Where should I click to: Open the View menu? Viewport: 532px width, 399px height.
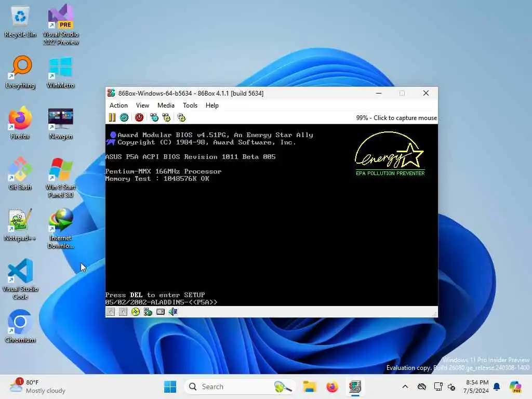coord(142,105)
